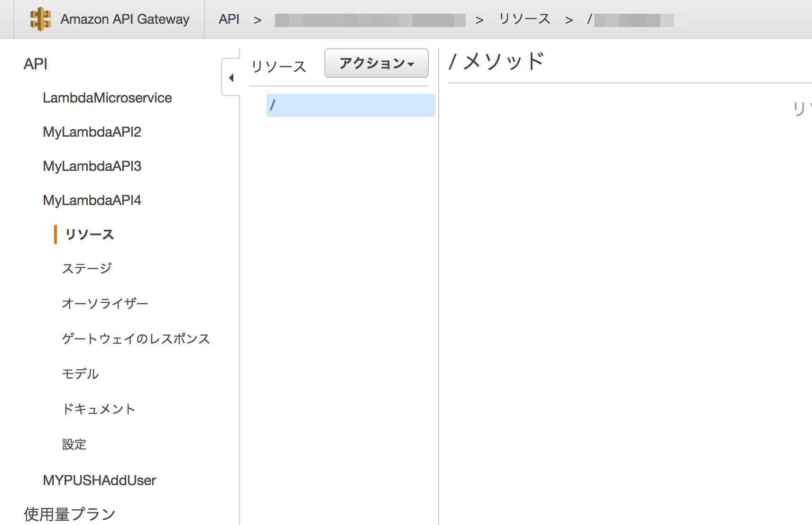The width and height of the screenshot is (812, 525).
Task: Open the アクション dropdown button
Action: [377, 63]
